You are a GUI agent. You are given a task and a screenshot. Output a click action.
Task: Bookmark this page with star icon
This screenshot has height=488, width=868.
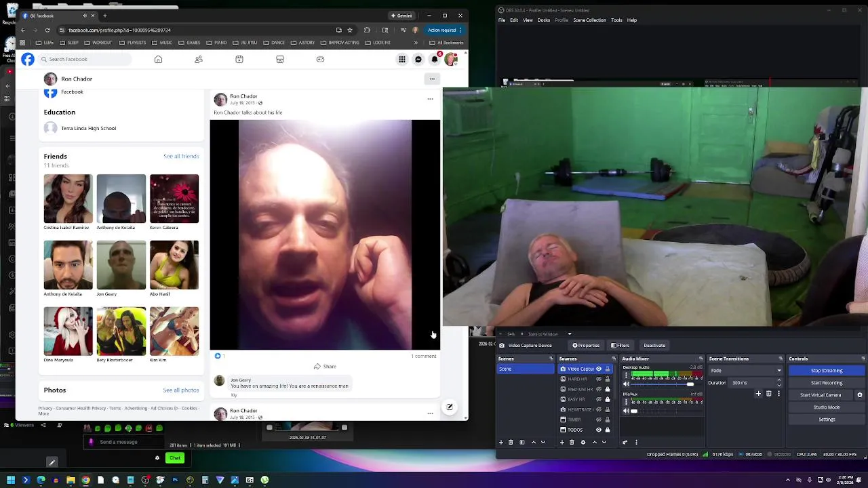(x=350, y=30)
